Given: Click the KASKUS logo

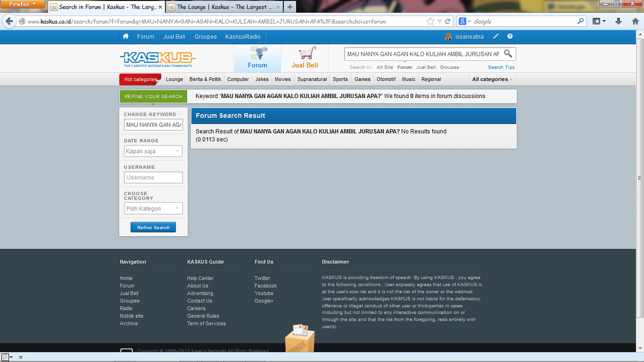Looking at the screenshot, I should (x=157, y=59).
